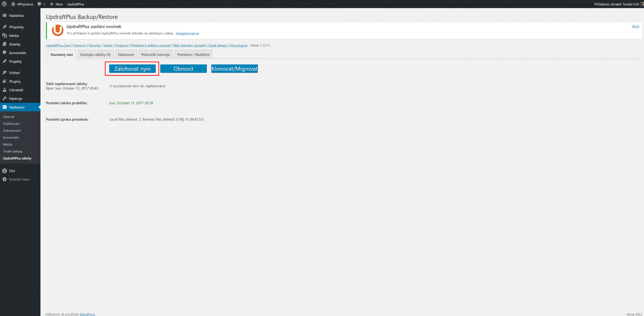
Task: Click the Komentáře speech bubble icon in sidebar
Action: (x=5, y=53)
